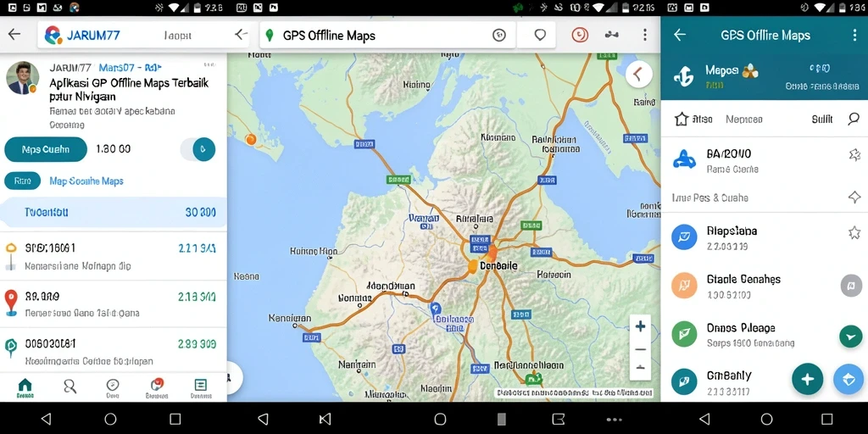The width and height of the screenshot is (868, 434).
Task: Click the 'GPS Offliine Maps' search box
Action: (387, 36)
